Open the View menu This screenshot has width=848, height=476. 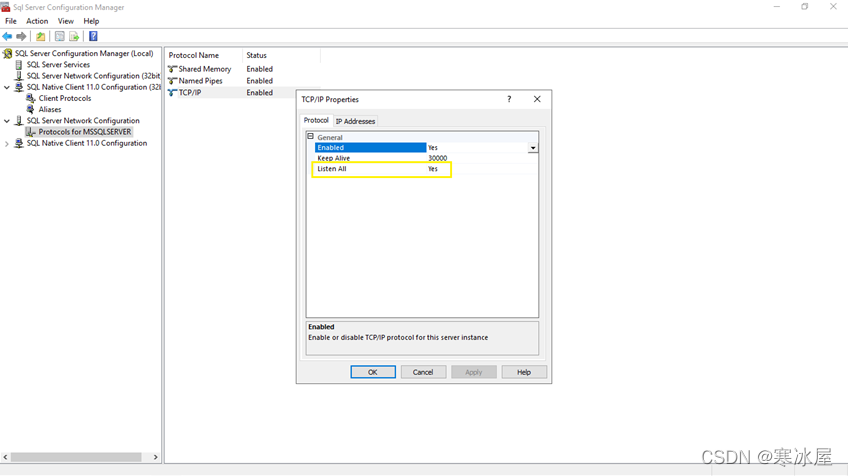coord(65,21)
